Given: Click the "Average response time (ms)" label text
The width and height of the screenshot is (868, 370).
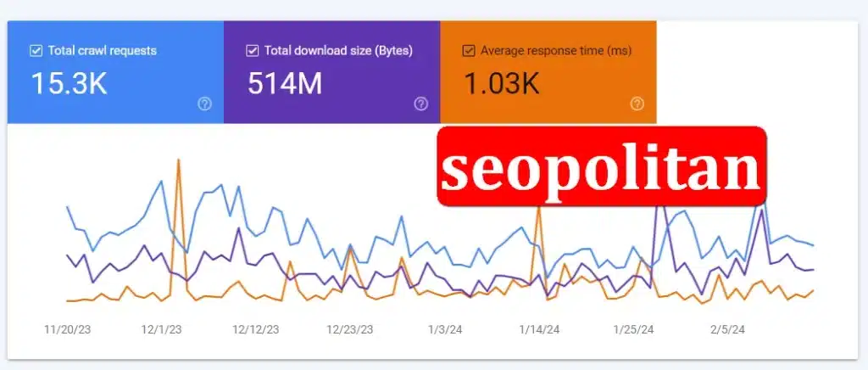Looking at the screenshot, I should pyautogui.click(x=556, y=51).
